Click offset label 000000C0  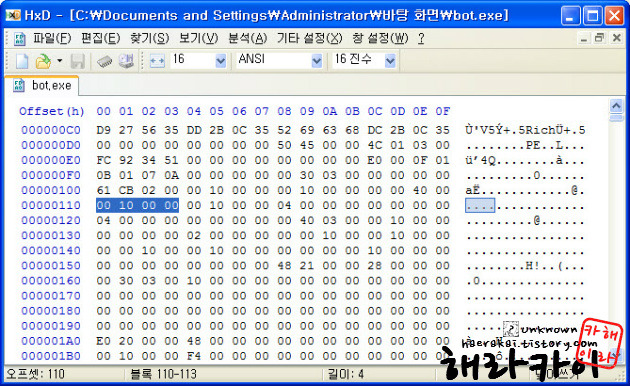coord(51,130)
